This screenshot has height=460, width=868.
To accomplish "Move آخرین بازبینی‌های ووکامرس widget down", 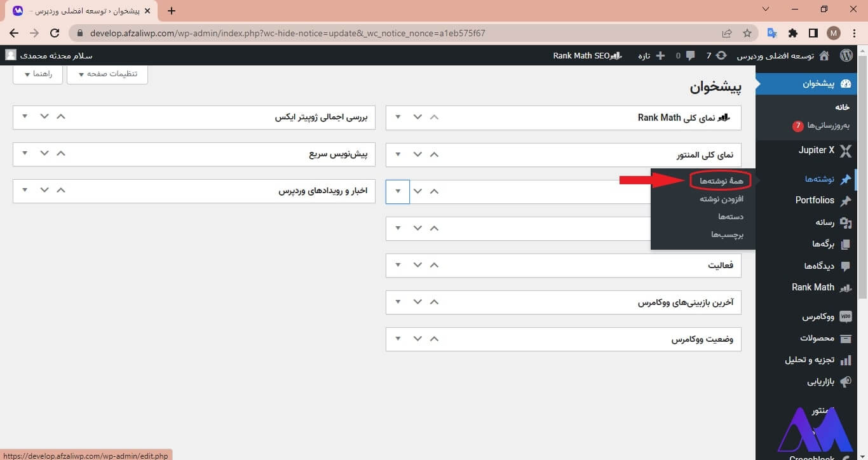I will point(417,302).
